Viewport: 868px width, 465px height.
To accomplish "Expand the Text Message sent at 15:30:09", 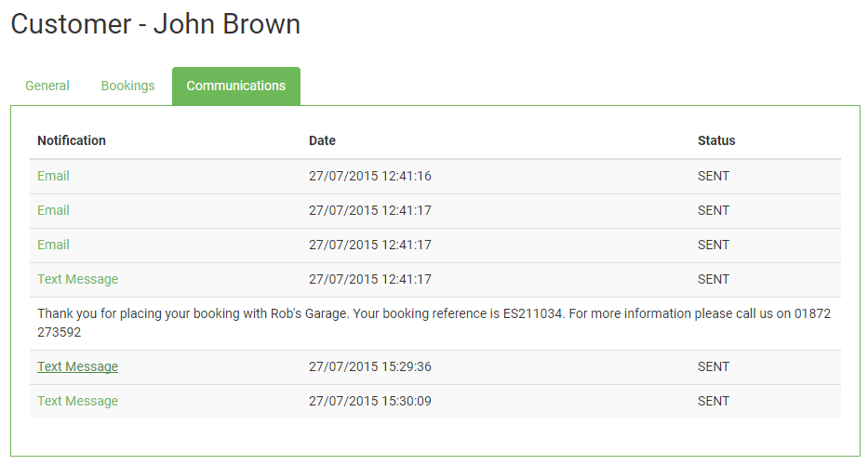I will [77, 401].
